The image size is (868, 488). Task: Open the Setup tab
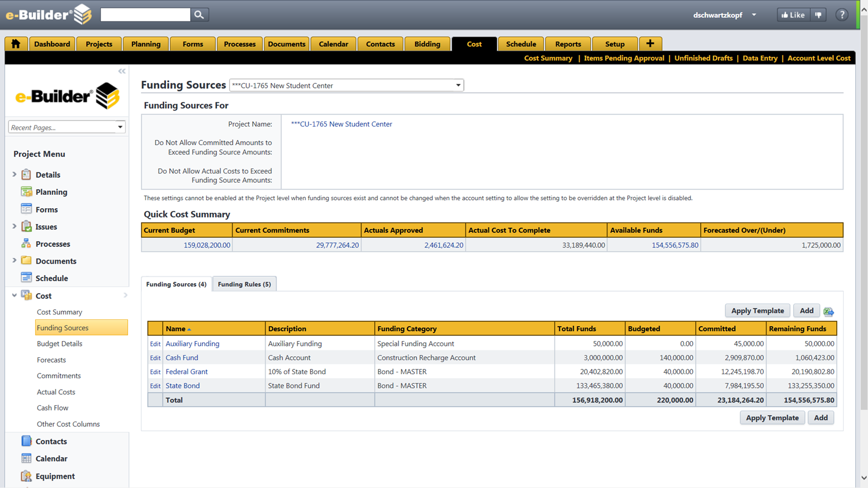point(615,44)
